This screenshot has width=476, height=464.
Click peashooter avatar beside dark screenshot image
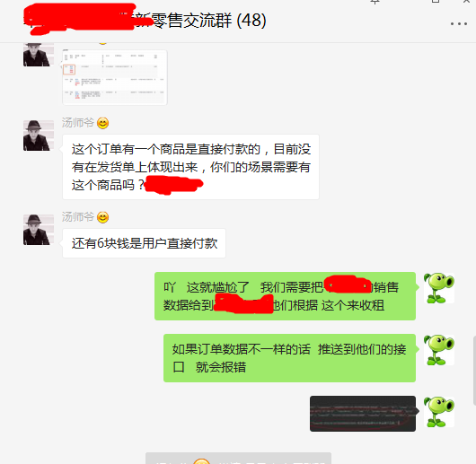tap(439, 412)
